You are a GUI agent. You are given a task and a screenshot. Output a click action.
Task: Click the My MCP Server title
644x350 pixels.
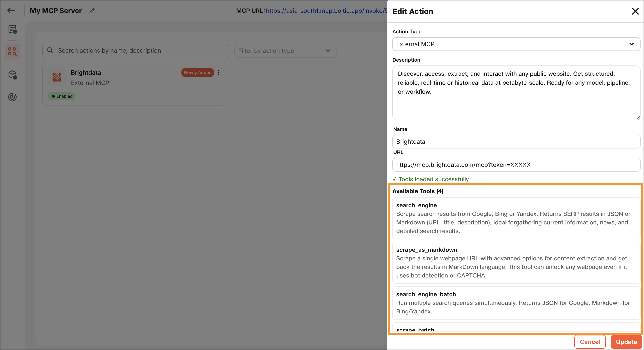click(56, 11)
